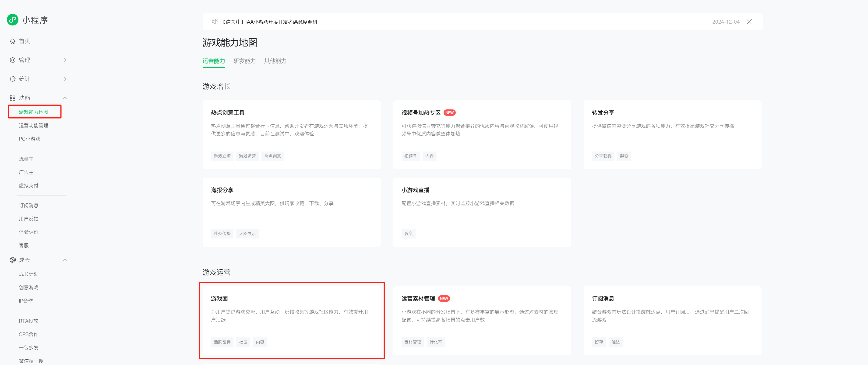Expand the 管理 menu chevron

tap(65, 60)
